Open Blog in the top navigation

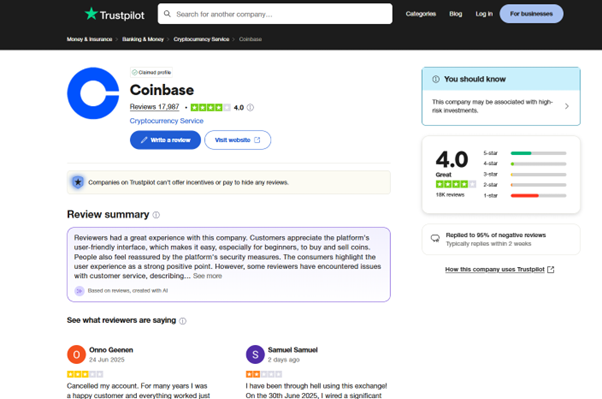pyautogui.click(x=456, y=14)
